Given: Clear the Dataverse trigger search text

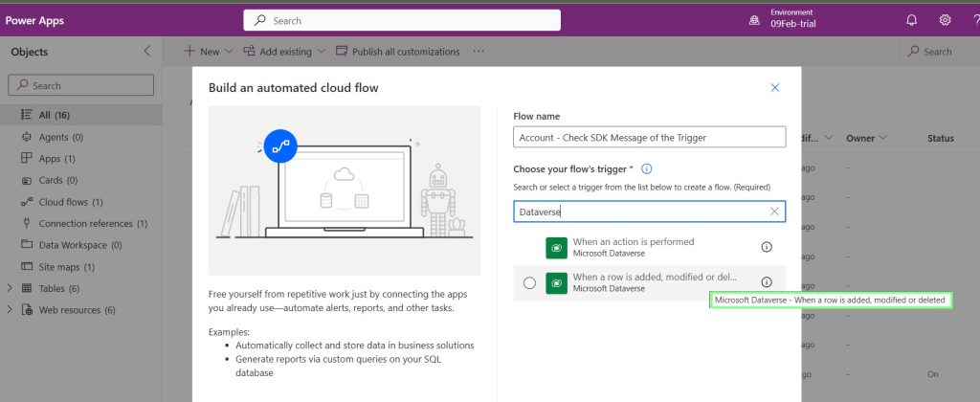Looking at the screenshot, I should [x=774, y=212].
